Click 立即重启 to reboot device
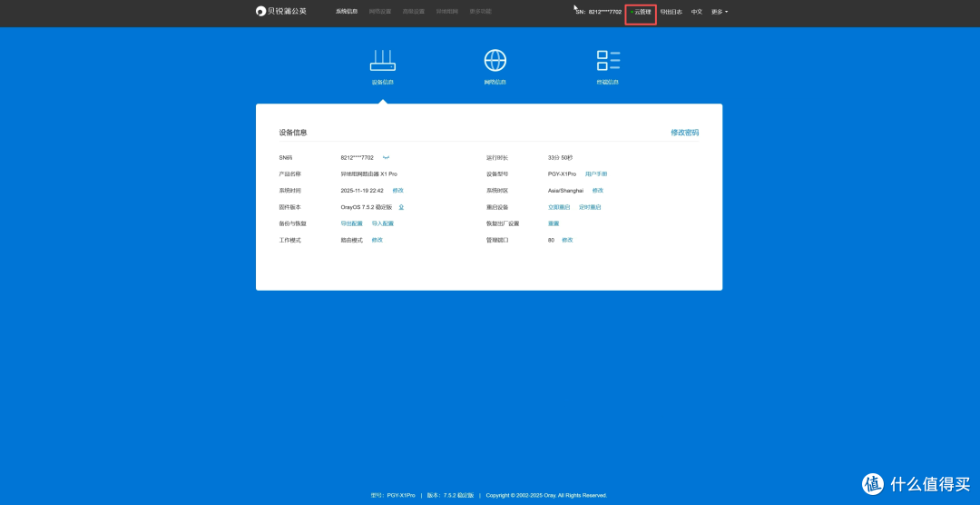This screenshot has width=980, height=505. tap(559, 207)
